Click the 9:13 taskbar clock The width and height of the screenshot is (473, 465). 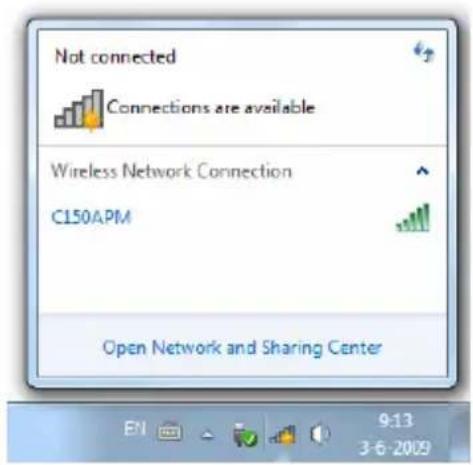[396, 421]
